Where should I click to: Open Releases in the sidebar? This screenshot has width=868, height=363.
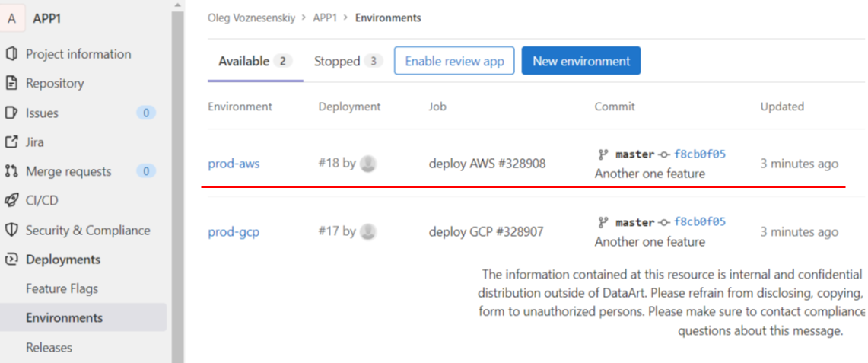pyautogui.click(x=49, y=347)
